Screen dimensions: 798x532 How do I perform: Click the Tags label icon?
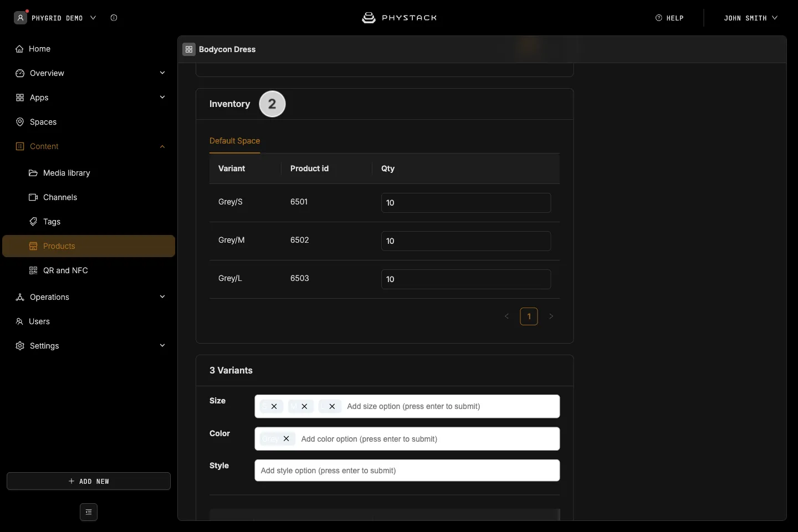33,222
